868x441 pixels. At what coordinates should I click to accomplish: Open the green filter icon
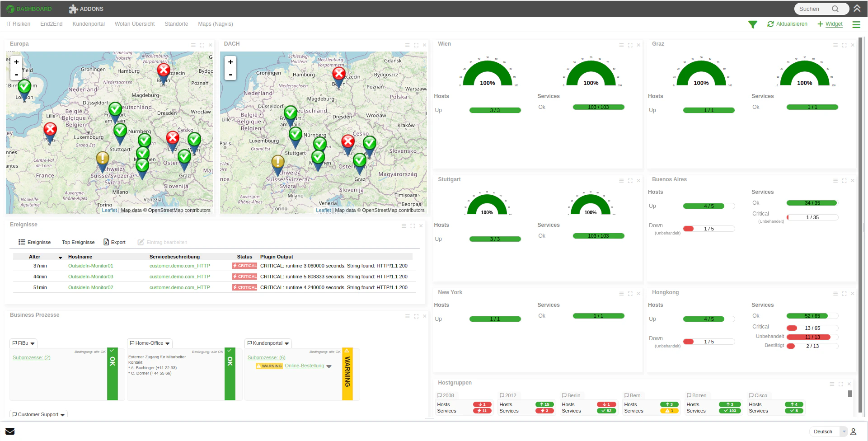(x=753, y=24)
